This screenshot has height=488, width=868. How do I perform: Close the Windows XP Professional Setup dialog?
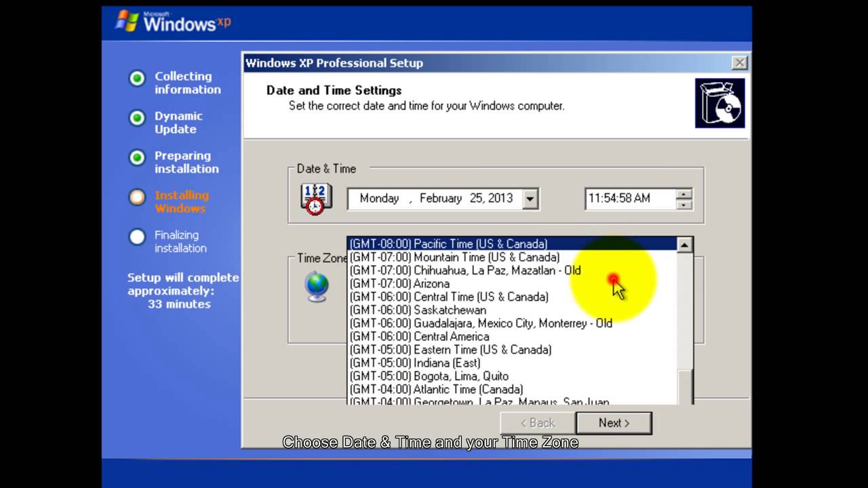[x=739, y=63]
